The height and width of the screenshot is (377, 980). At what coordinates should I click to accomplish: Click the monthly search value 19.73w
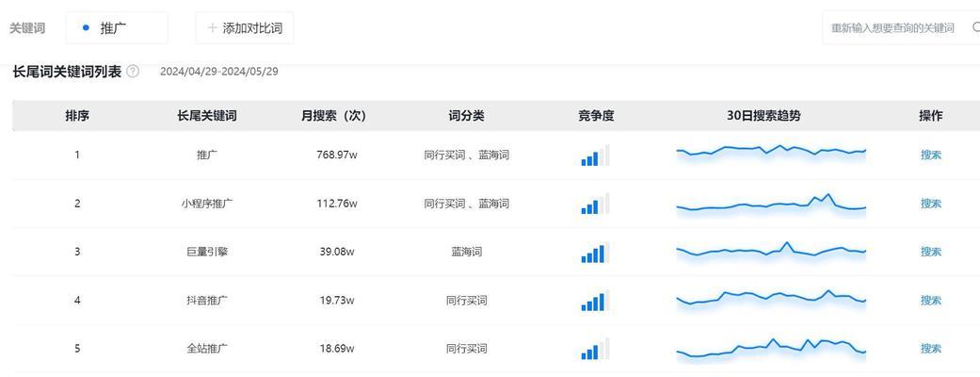[337, 301]
